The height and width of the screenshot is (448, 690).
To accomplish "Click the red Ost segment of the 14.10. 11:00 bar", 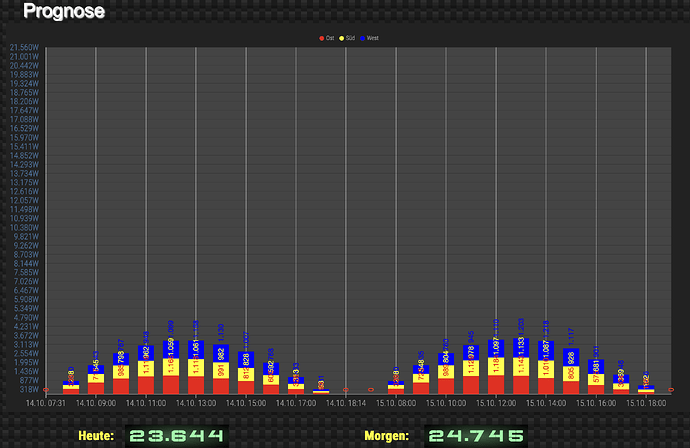I will coord(146,385).
